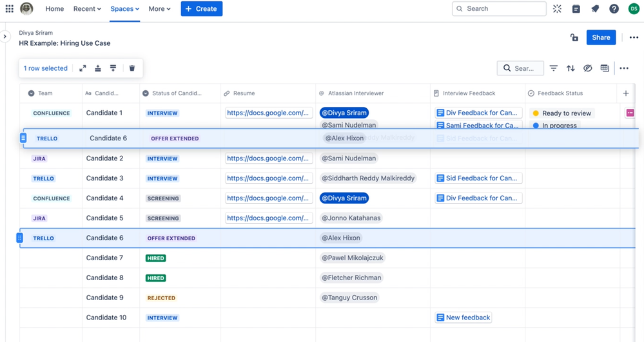Image resolution: width=644 pixels, height=342 pixels.
Task: Click the page restrictions unlock icon
Action: pyautogui.click(x=574, y=37)
